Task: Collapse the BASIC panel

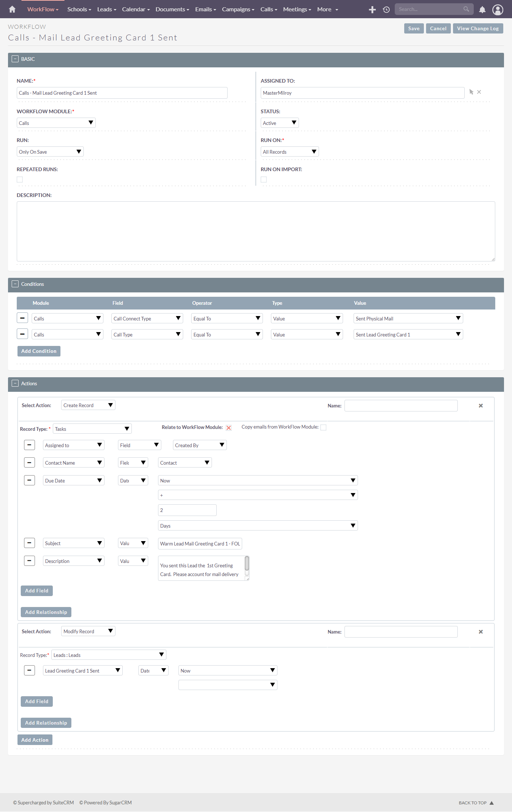Action: [x=15, y=59]
